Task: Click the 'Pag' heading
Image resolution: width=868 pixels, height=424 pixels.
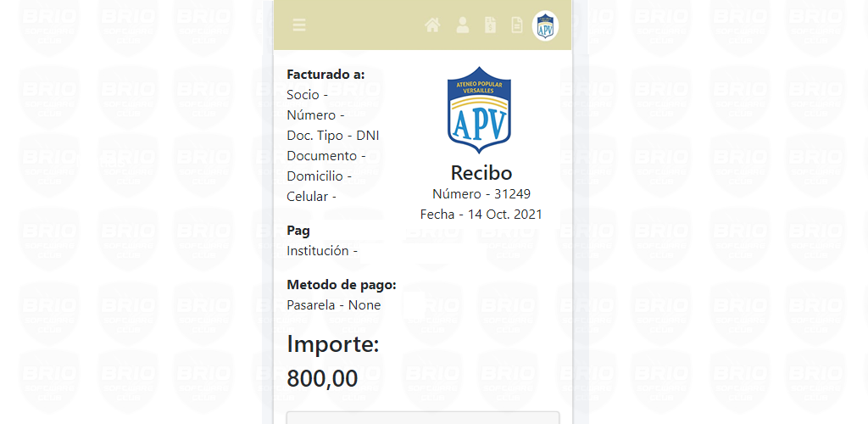Action: pos(298,232)
